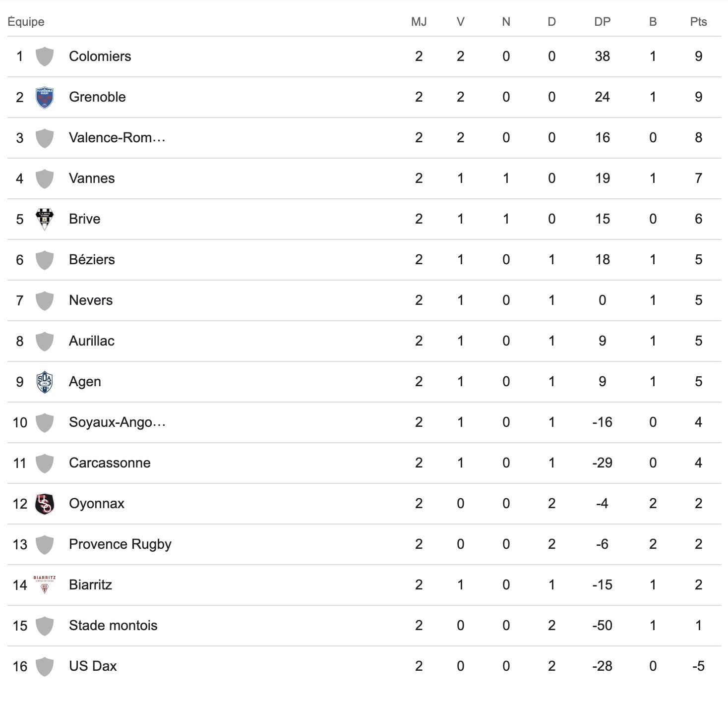Click the Pts column header

coord(698,22)
